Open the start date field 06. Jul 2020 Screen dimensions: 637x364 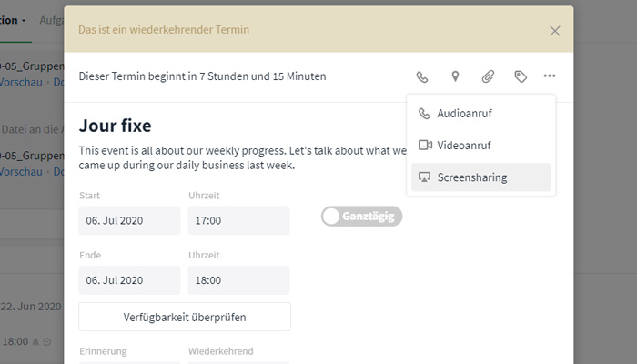click(x=129, y=220)
